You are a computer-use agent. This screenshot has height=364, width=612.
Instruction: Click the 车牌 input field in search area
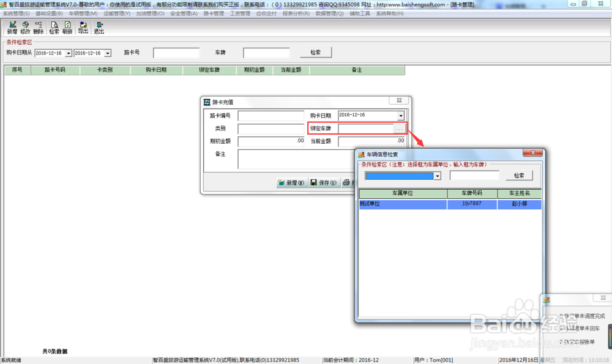point(267,53)
